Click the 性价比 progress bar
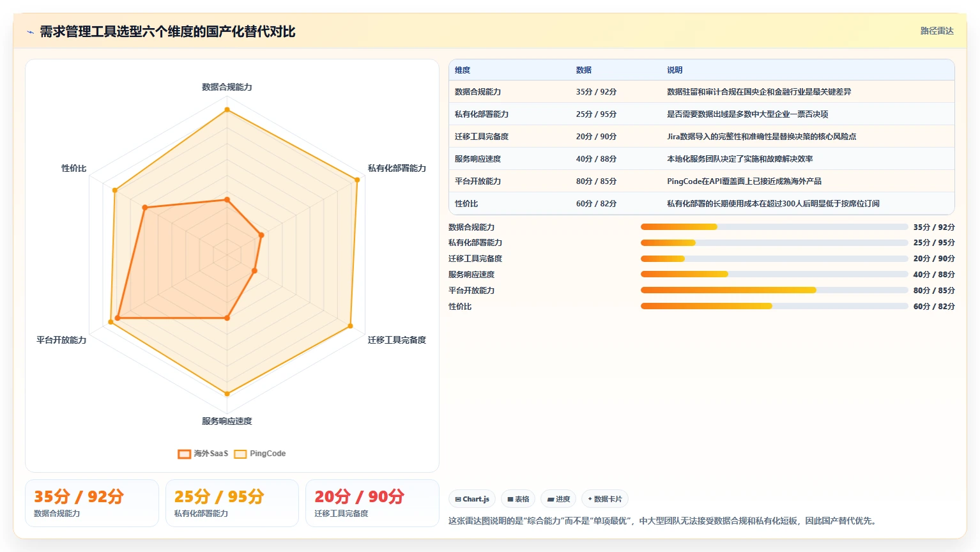This screenshot has height=552, width=980. click(774, 306)
